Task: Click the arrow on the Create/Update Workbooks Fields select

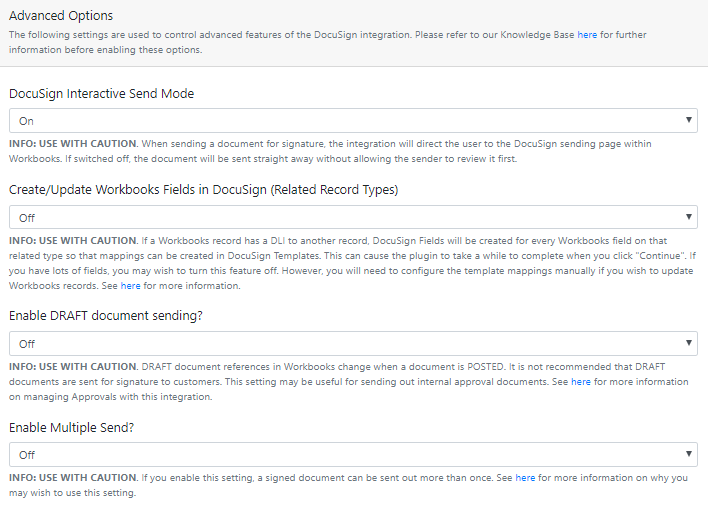Action: pos(689,217)
